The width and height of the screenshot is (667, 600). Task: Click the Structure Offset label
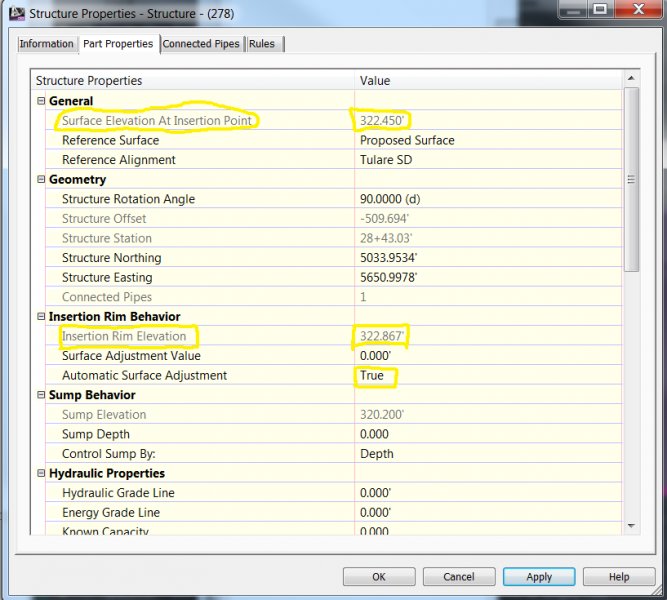tap(104, 218)
